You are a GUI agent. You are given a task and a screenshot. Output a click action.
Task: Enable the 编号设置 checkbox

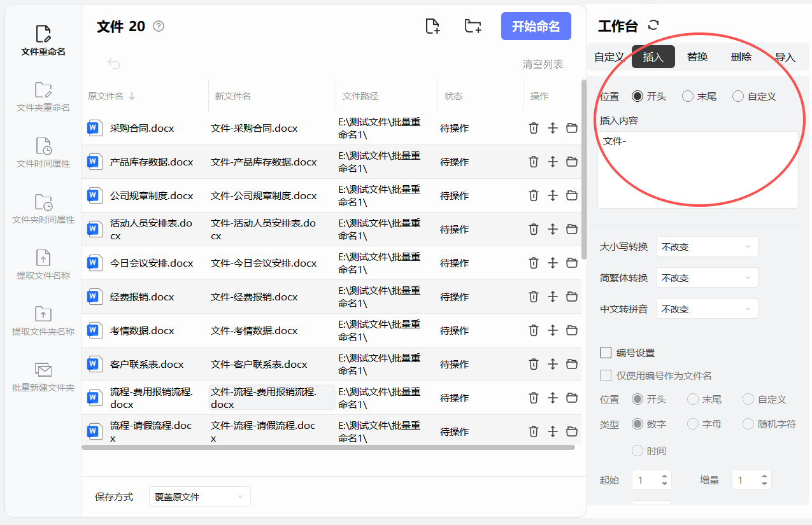pyautogui.click(x=606, y=353)
